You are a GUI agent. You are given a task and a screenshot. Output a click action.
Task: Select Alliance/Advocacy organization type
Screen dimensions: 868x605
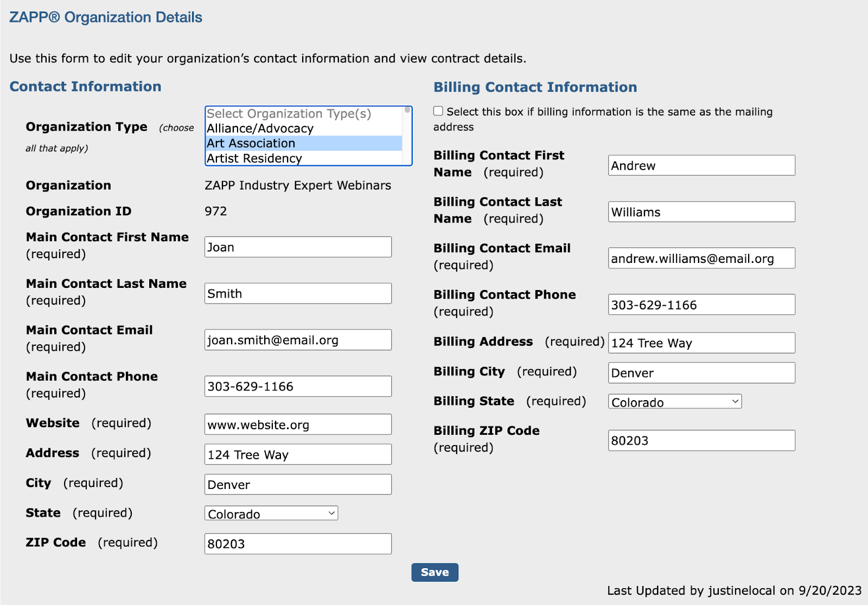click(x=260, y=128)
